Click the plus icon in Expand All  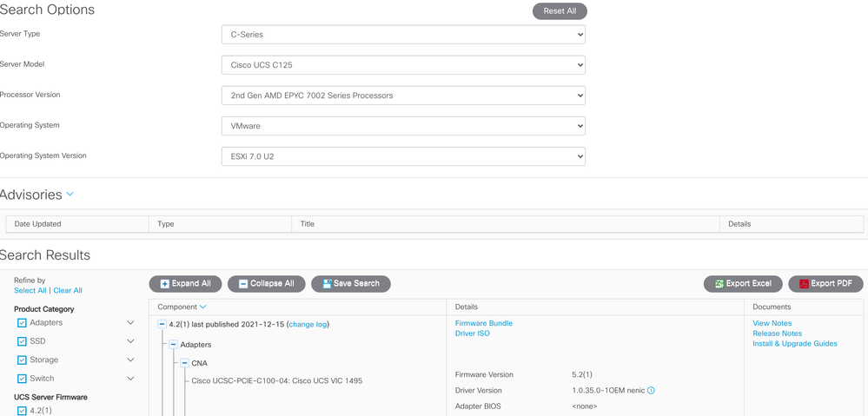pos(164,284)
